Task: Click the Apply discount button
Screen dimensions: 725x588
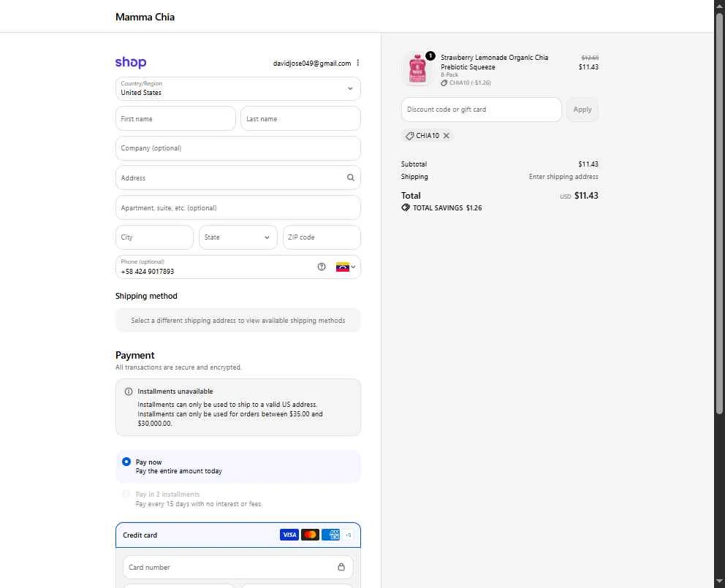Action: pos(582,110)
